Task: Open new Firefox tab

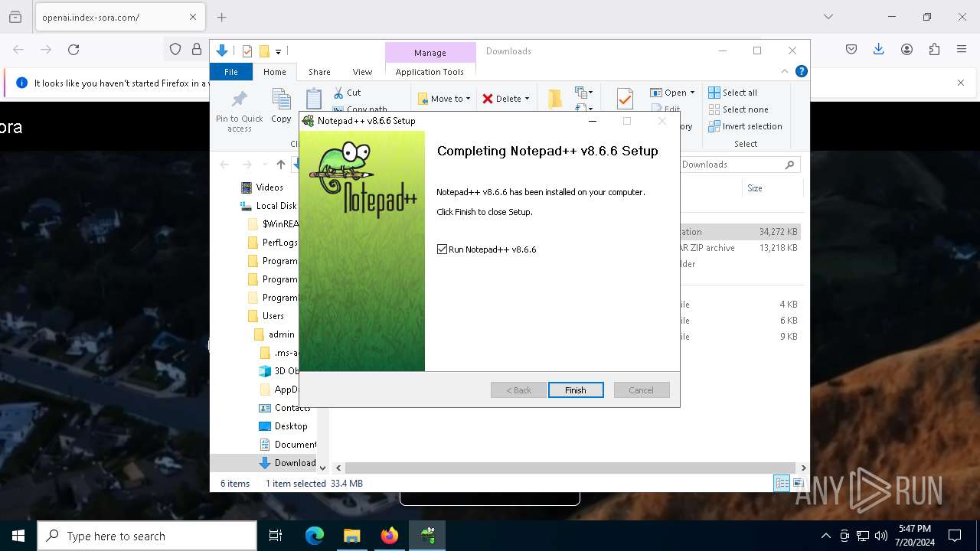Action: pyautogui.click(x=221, y=17)
